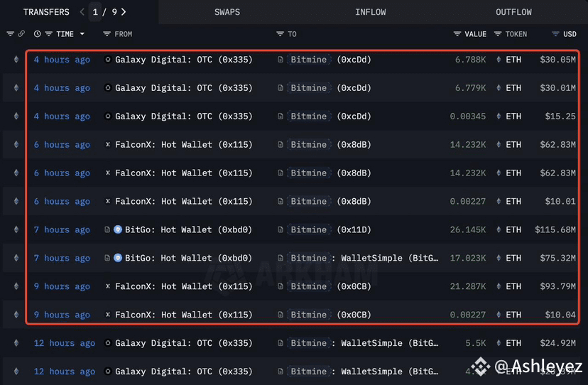Open BitGo Hot Wallet sender of 26.145K ETH

pyautogui.click(x=188, y=229)
